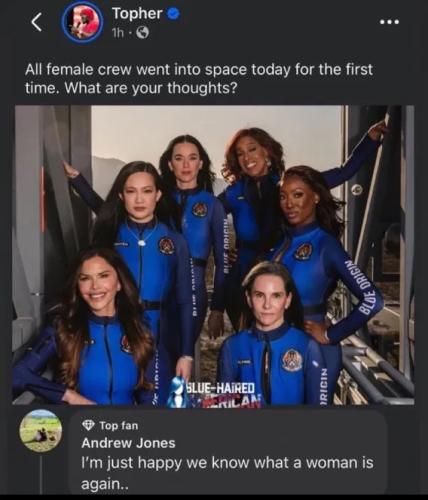The width and height of the screenshot is (428, 500).
Task: Open Andrew Jones' profile name link
Action: point(128,443)
